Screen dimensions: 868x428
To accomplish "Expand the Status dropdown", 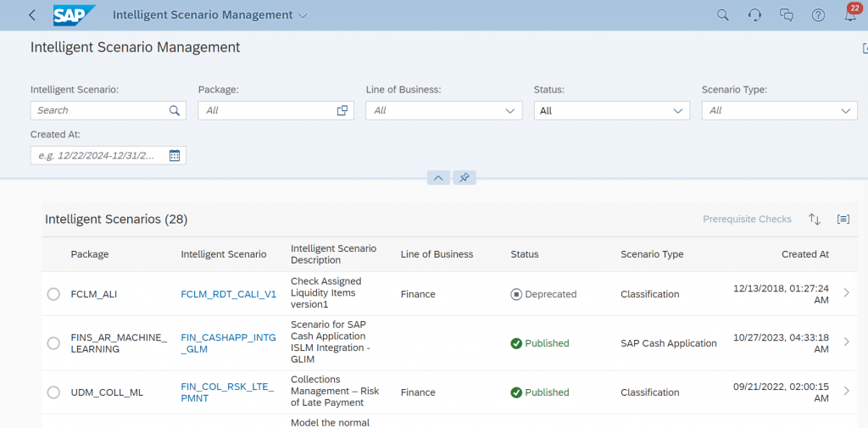I will (677, 111).
